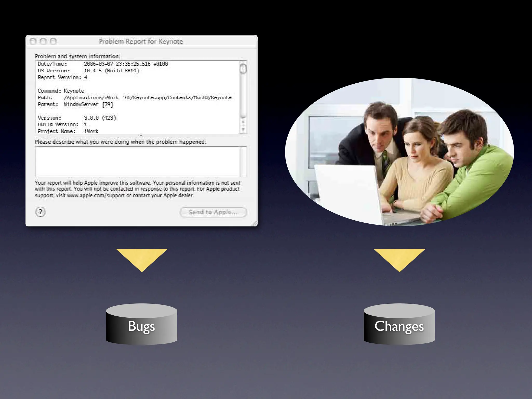The width and height of the screenshot is (532, 399).
Task: Click the 'Please describe what you were doing' label
Action: click(121, 142)
